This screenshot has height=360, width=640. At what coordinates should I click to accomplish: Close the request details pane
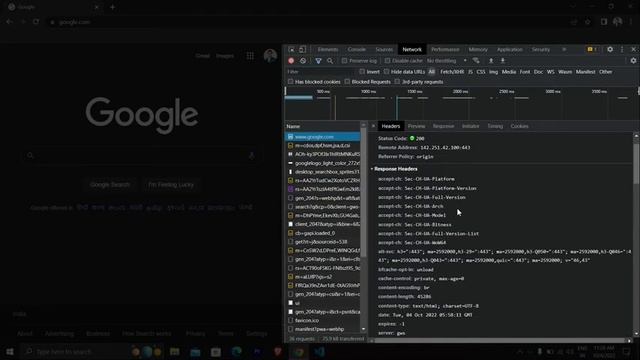tap(373, 126)
